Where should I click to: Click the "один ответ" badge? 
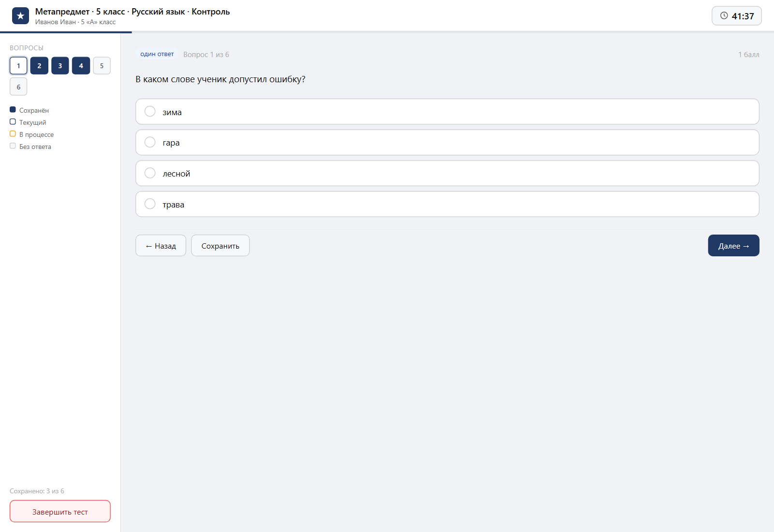(x=157, y=54)
